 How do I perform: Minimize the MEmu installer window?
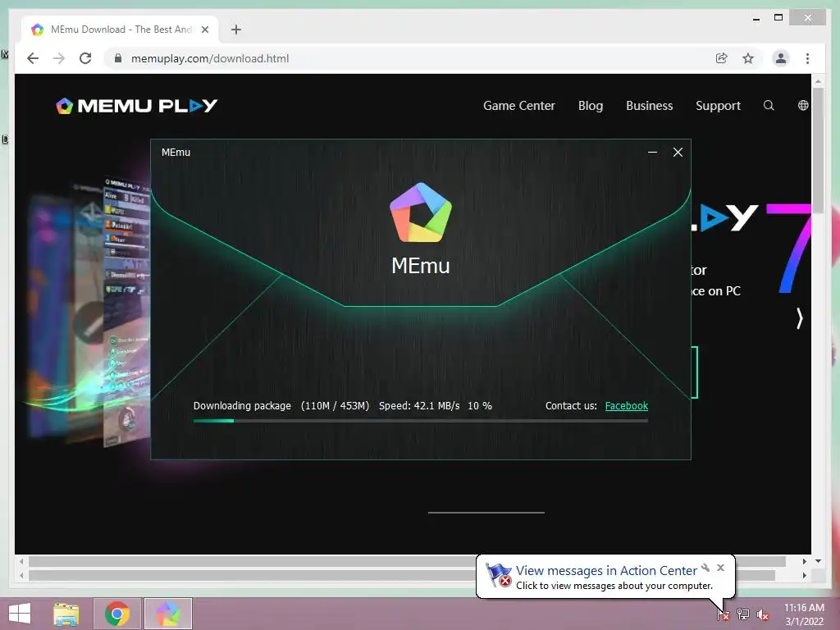(x=652, y=152)
